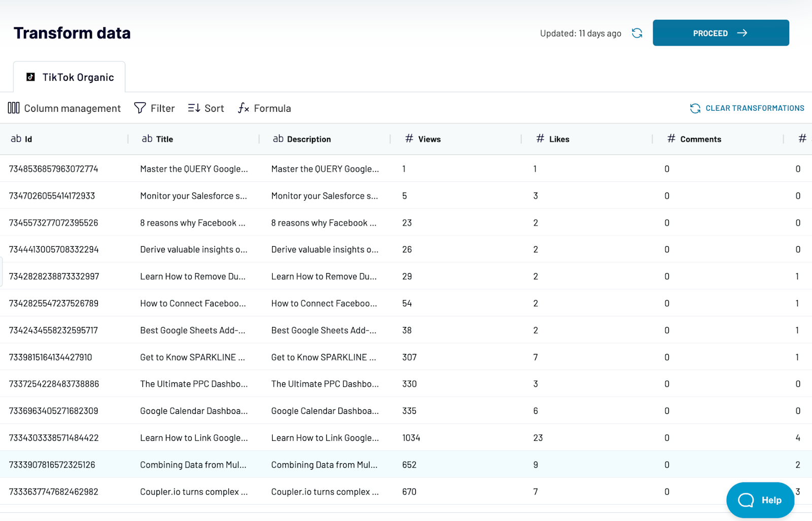Open the TikTok Organic tab
812x521 pixels.
point(70,77)
